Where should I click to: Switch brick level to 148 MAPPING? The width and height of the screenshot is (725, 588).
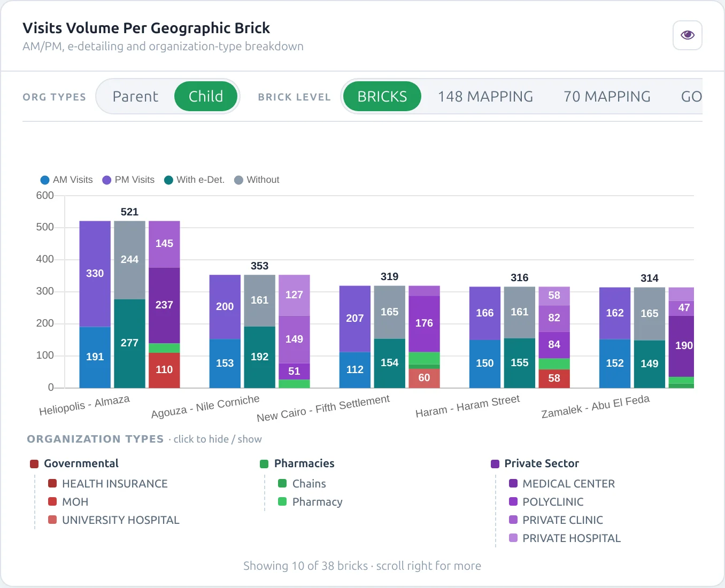(x=485, y=96)
